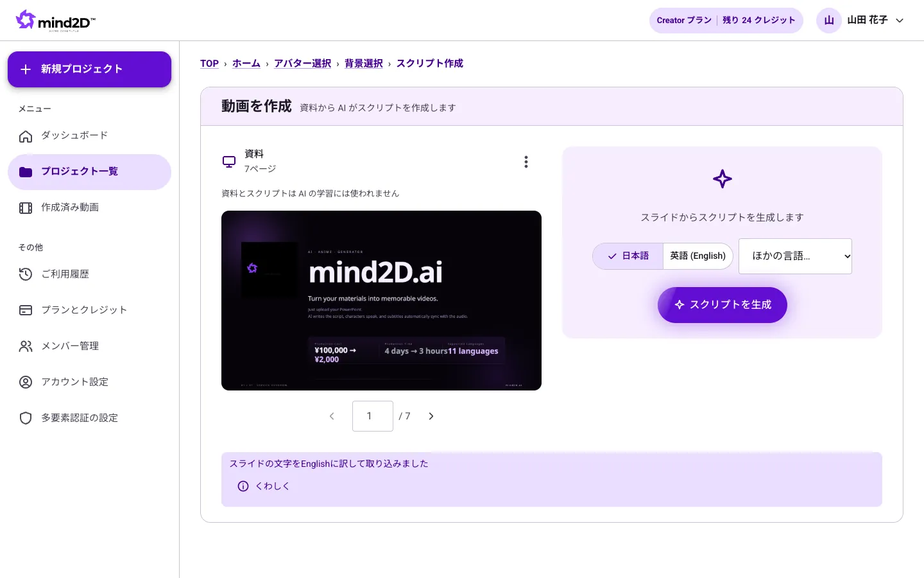The image size is (924, 578).
Task: Click スクリプトを生成 button
Action: point(723,305)
